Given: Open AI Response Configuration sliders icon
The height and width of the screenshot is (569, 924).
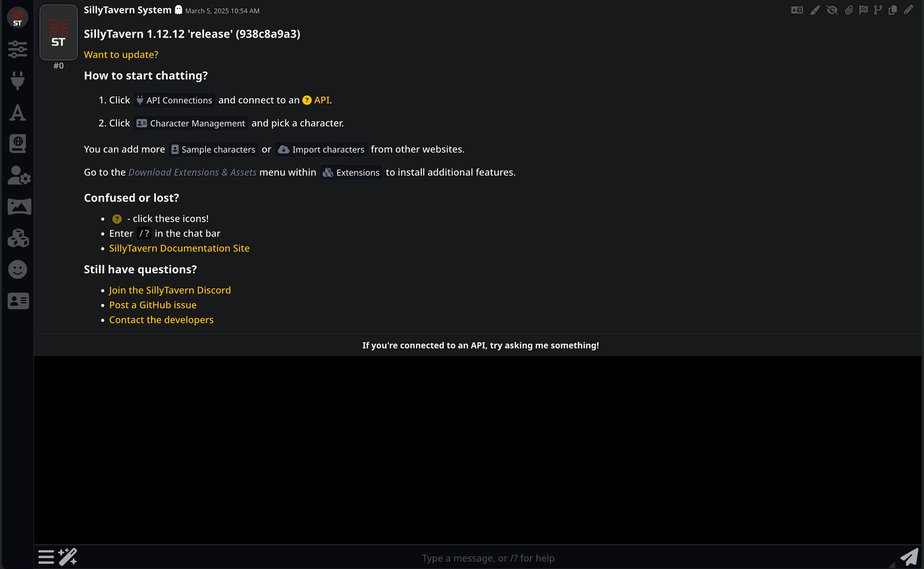Looking at the screenshot, I should [x=18, y=49].
